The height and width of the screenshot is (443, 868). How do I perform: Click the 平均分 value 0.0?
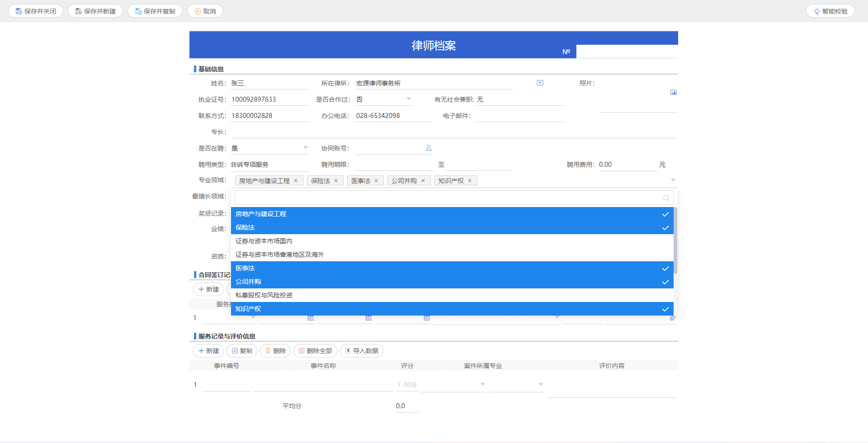click(407, 406)
